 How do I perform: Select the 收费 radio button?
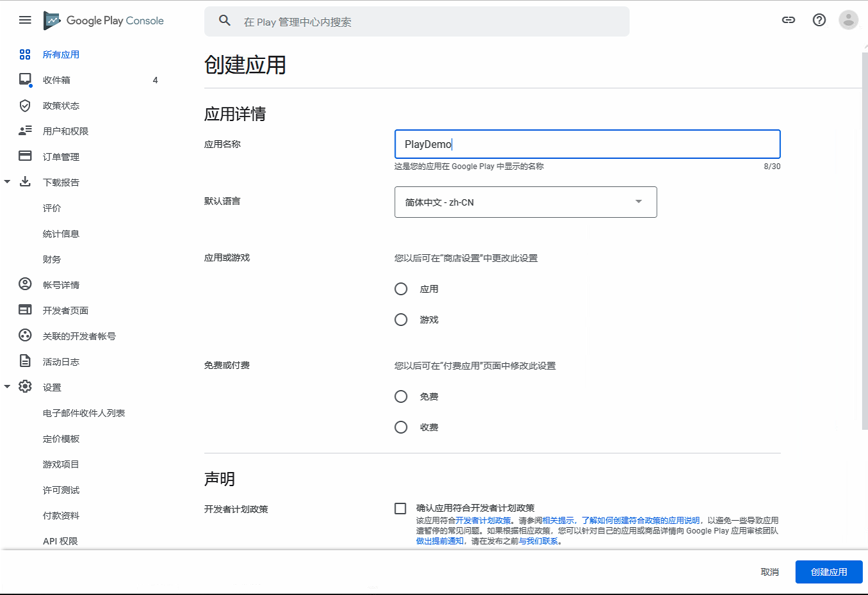[401, 427]
